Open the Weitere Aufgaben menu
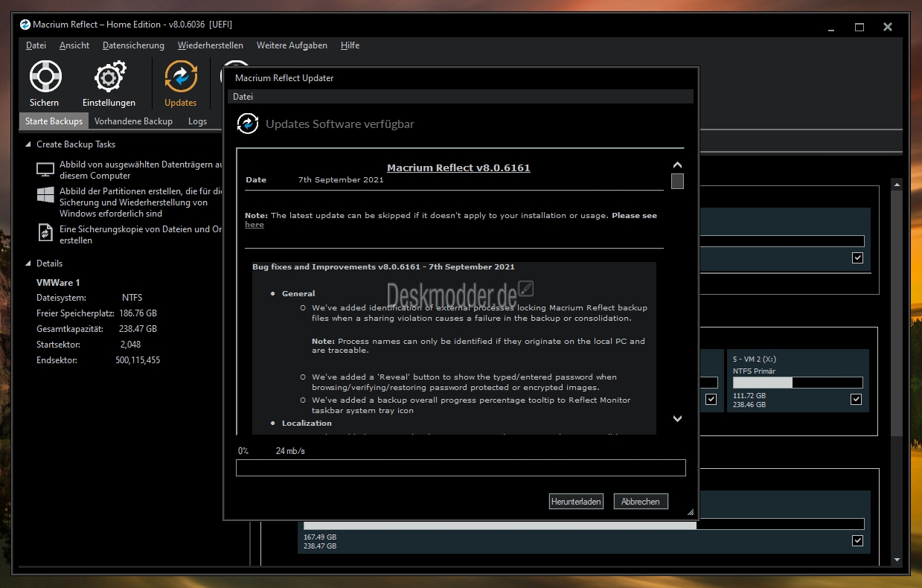This screenshot has width=922, height=588. pyautogui.click(x=292, y=45)
